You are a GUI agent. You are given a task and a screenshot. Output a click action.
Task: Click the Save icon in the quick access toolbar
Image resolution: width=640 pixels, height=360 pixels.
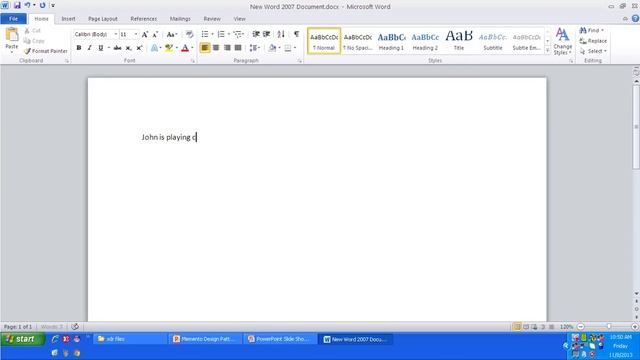tap(17, 6)
